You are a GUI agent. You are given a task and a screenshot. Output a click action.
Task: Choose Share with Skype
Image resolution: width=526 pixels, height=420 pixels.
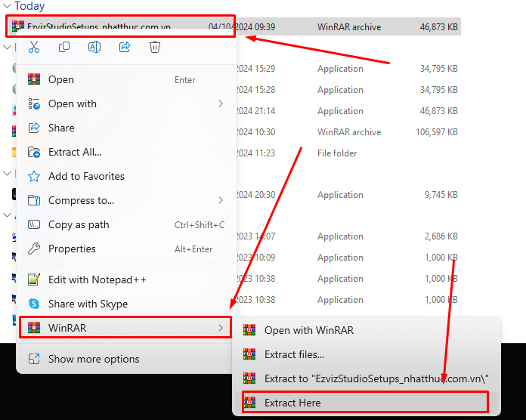point(126,304)
